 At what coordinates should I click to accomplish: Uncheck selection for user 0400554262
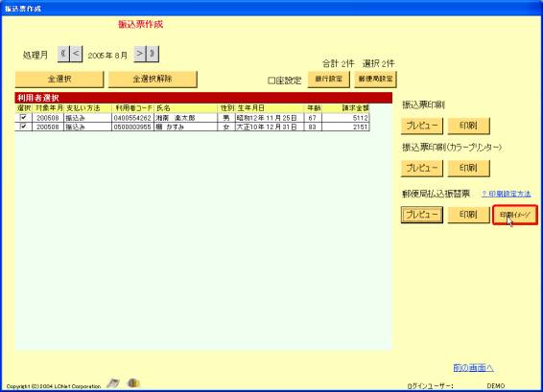23,118
